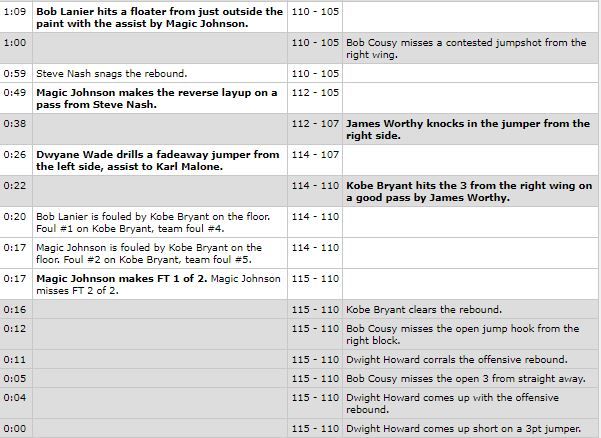Select Bob Cousy misses the open 3 entry
601x438 pixels.
click(466, 379)
